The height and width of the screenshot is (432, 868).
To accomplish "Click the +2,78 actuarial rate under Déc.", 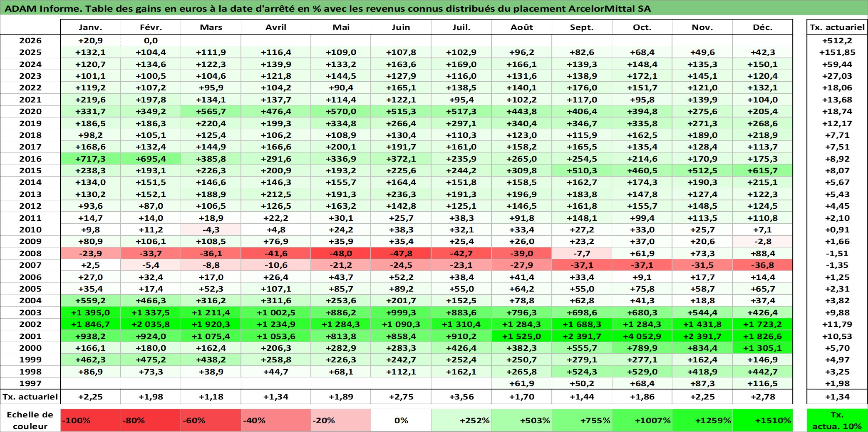I will pyautogui.click(x=763, y=397).
